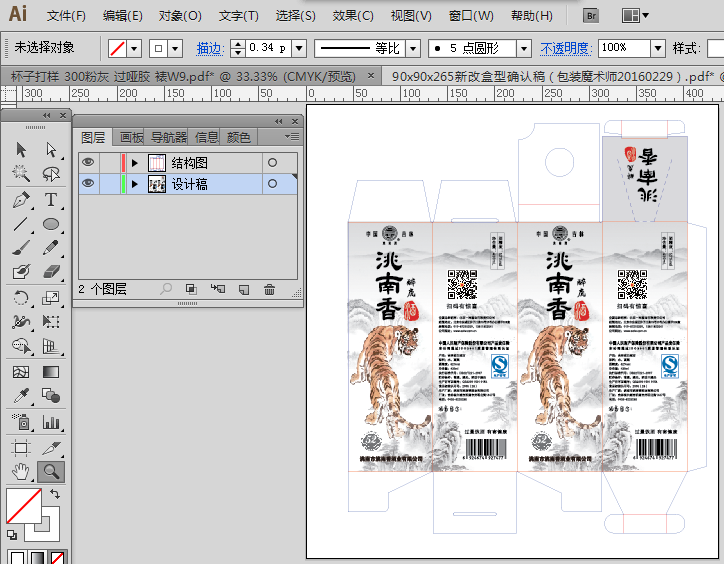The image size is (724, 564).
Task: Open the 不透明度 transparency link
Action: [566, 48]
